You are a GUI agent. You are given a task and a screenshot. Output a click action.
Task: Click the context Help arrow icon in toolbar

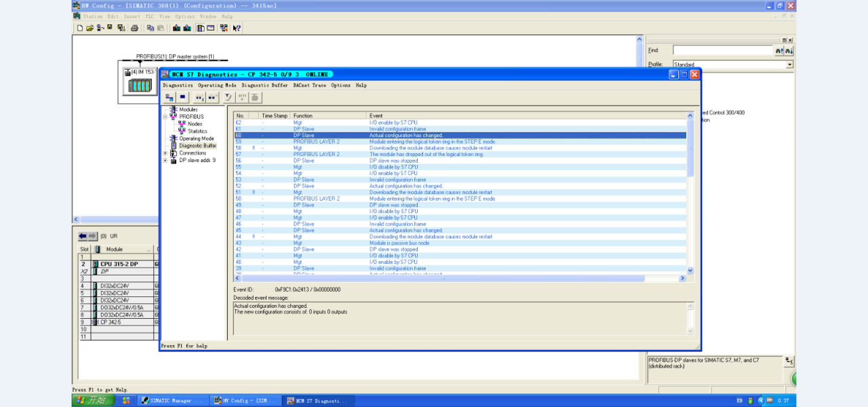237,28
